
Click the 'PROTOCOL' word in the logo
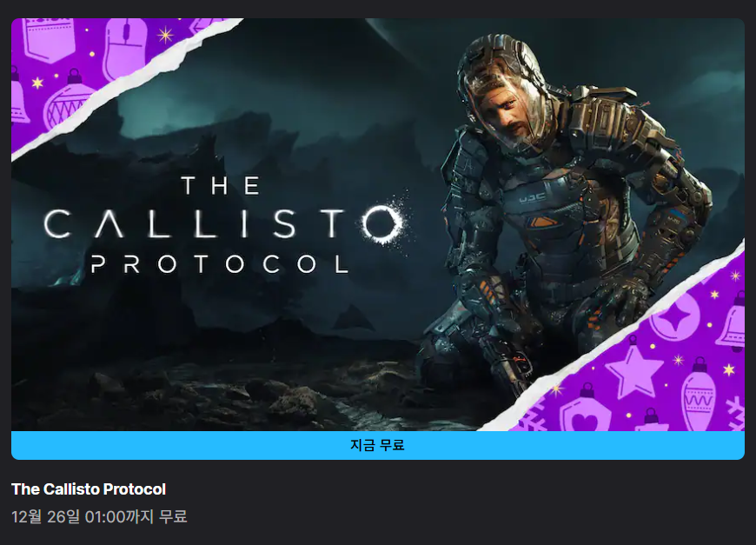click(x=219, y=264)
